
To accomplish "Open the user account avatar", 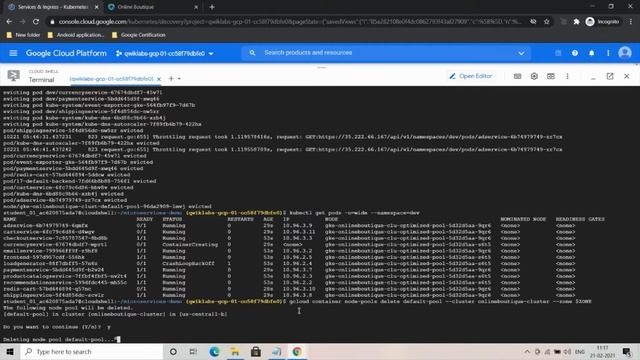I will 625,53.
